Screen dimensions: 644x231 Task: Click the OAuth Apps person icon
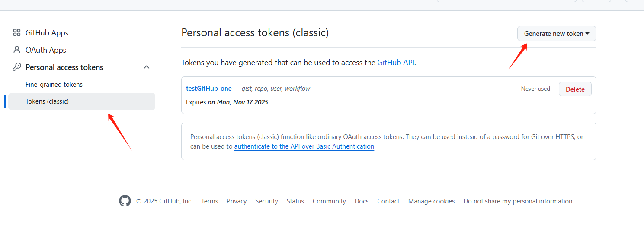pyautogui.click(x=17, y=50)
